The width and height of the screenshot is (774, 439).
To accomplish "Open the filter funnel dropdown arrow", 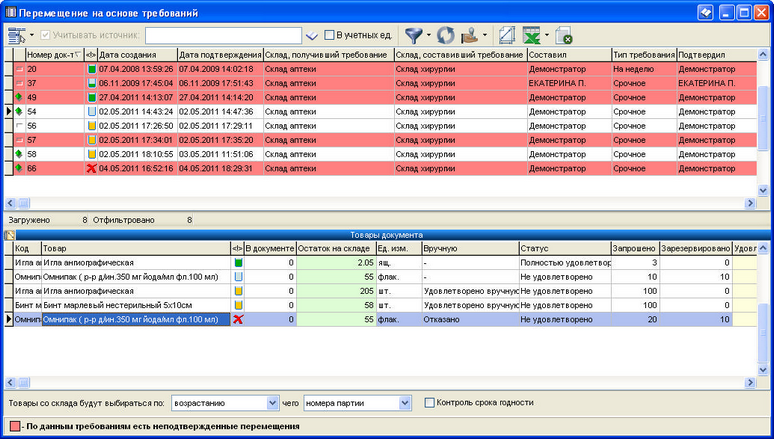I will coord(428,35).
